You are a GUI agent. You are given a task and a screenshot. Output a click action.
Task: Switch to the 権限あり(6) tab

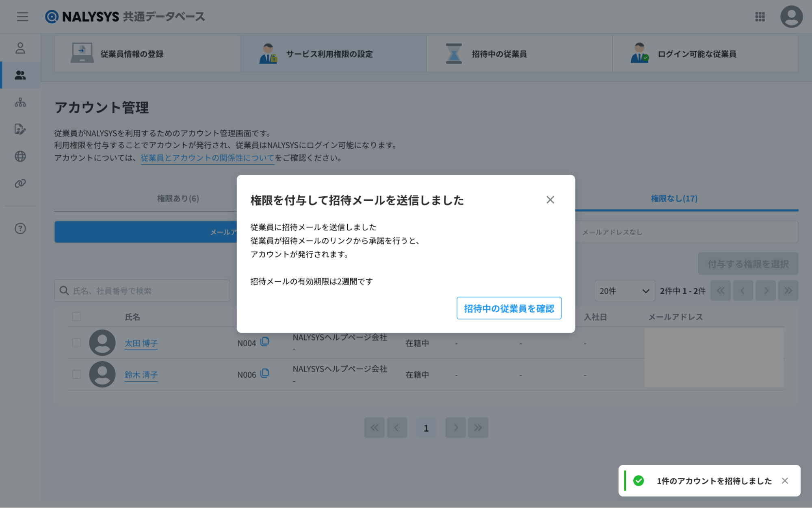[178, 199]
